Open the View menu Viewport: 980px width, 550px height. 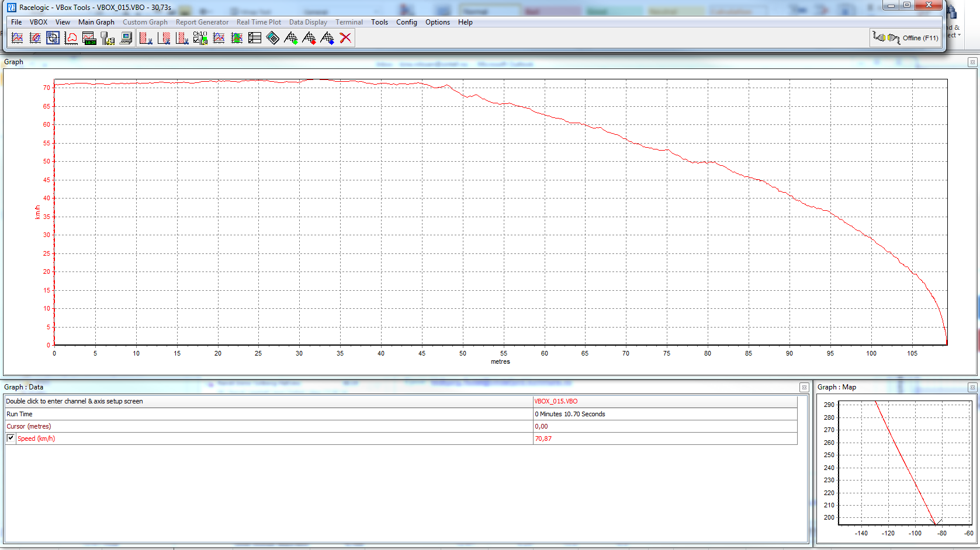63,22
